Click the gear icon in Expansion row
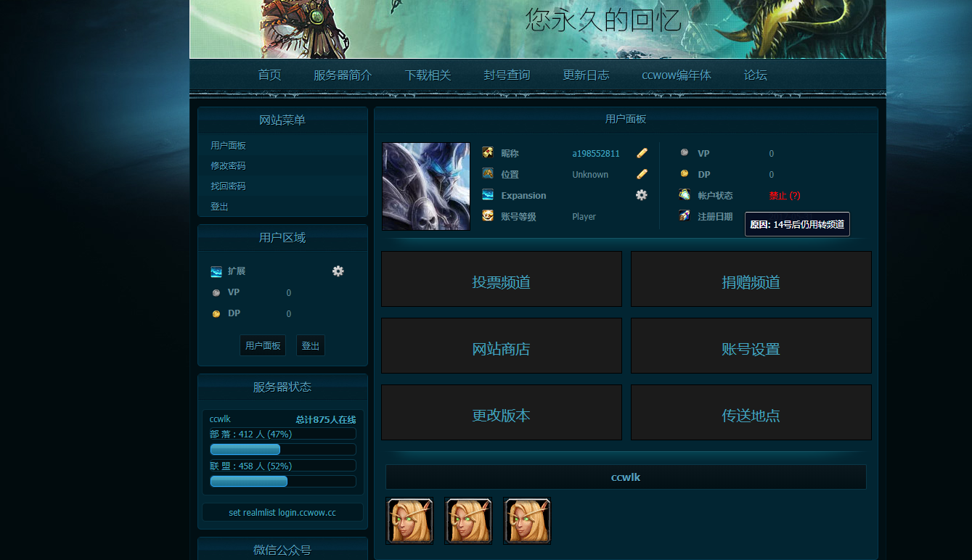This screenshot has height=560, width=972. coord(641,195)
